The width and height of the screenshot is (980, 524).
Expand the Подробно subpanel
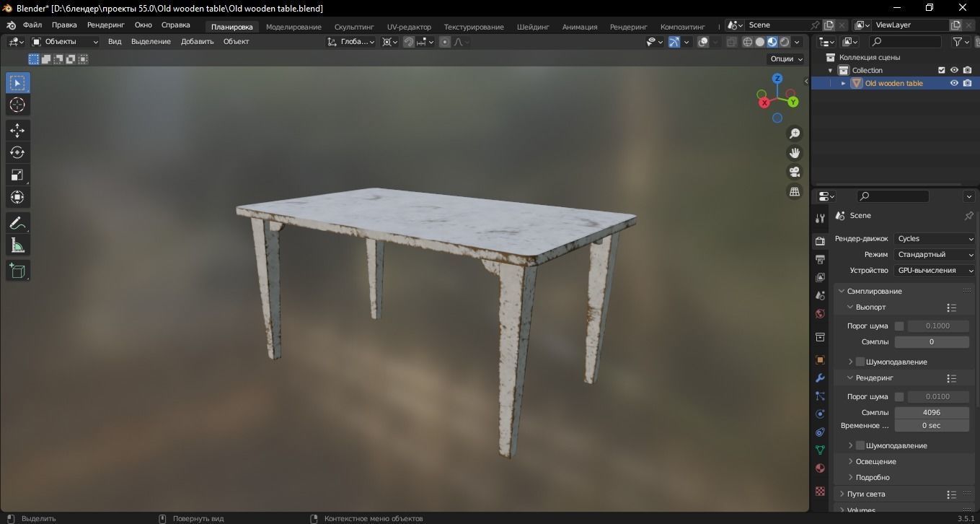tap(872, 478)
